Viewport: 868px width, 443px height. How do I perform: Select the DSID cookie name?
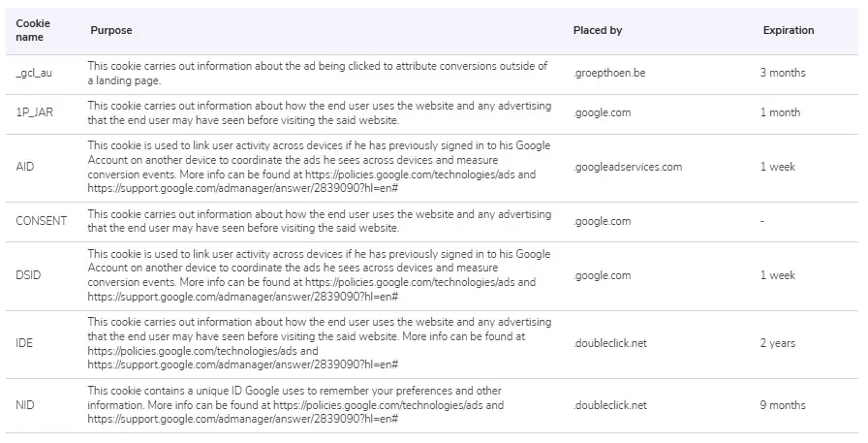[28, 275]
